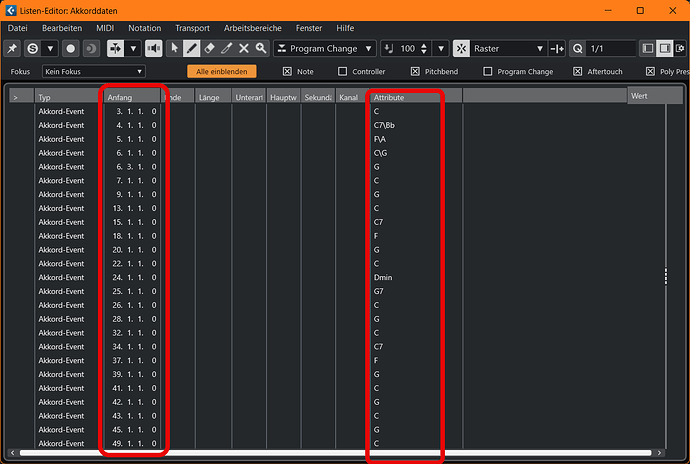Click the Kanal column header
This screenshot has width=690, height=464.
(x=352, y=97)
